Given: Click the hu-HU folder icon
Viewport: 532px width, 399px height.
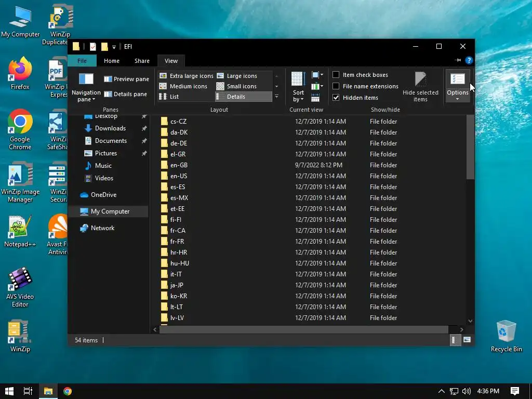Looking at the screenshot, I should pos(164,263).
